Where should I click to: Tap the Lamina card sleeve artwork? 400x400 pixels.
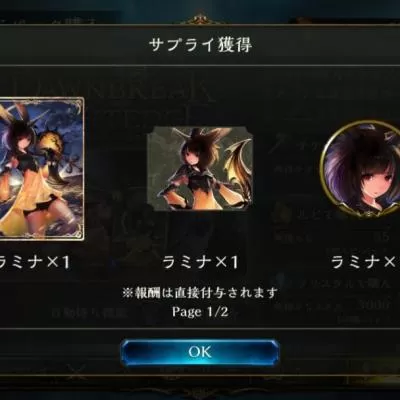[41, 168]
